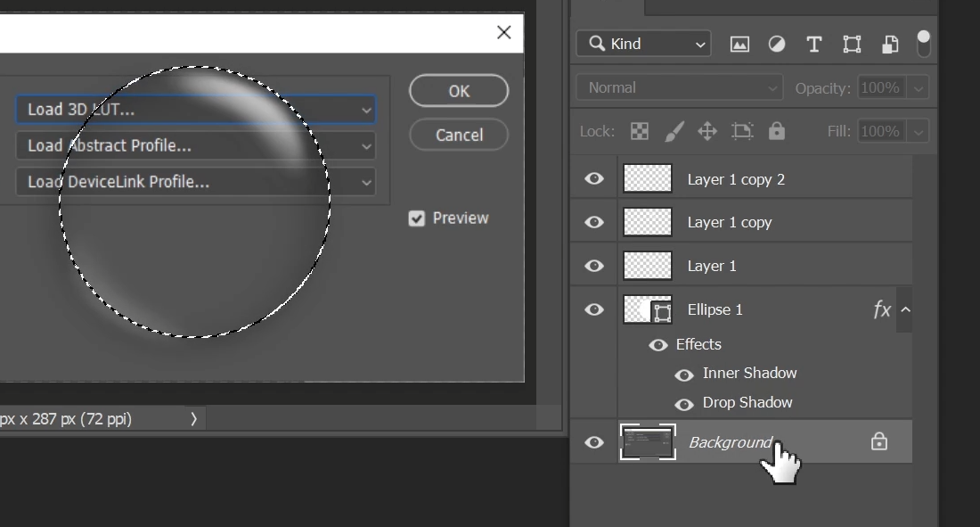This screenshot has width=980, height=527.
Task: Click lock position move icon
Action: point(707,131)
